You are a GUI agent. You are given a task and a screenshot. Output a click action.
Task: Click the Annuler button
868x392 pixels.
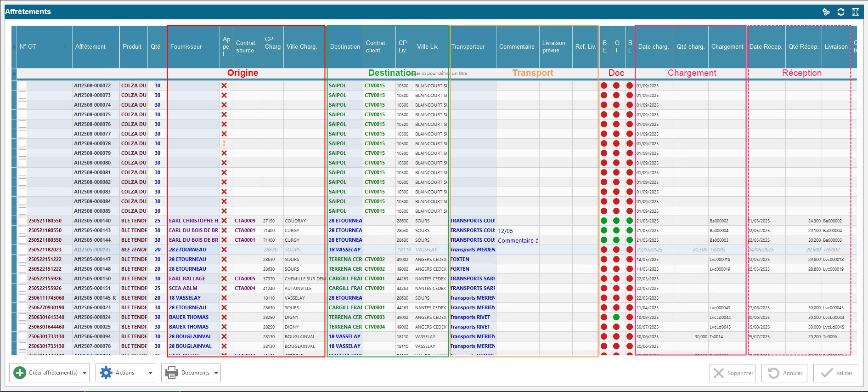[x=785, y=373]
